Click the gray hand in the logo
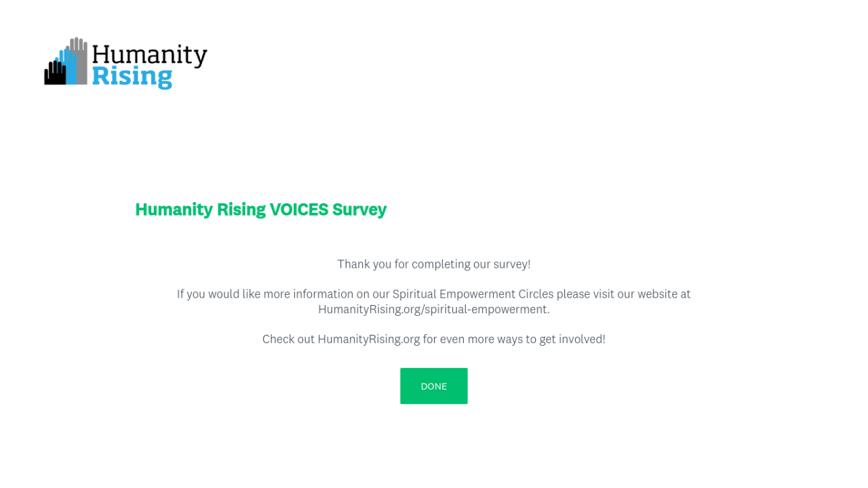The width and height of the screenshot is (868, 488). pos(80,58)
